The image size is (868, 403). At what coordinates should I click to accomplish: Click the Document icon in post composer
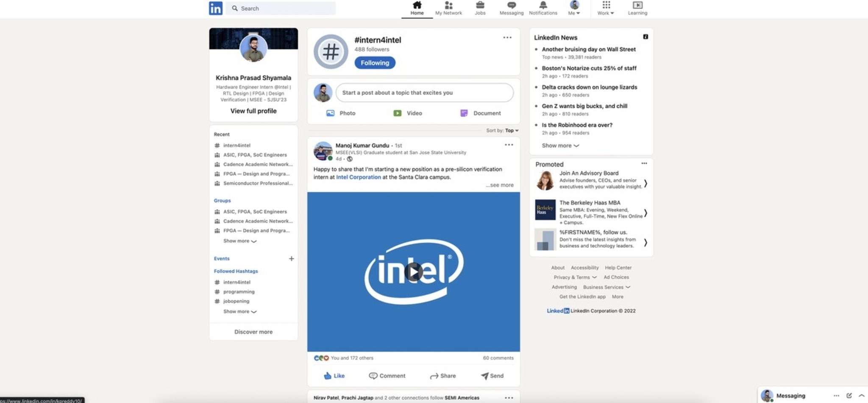coord(464,113)
